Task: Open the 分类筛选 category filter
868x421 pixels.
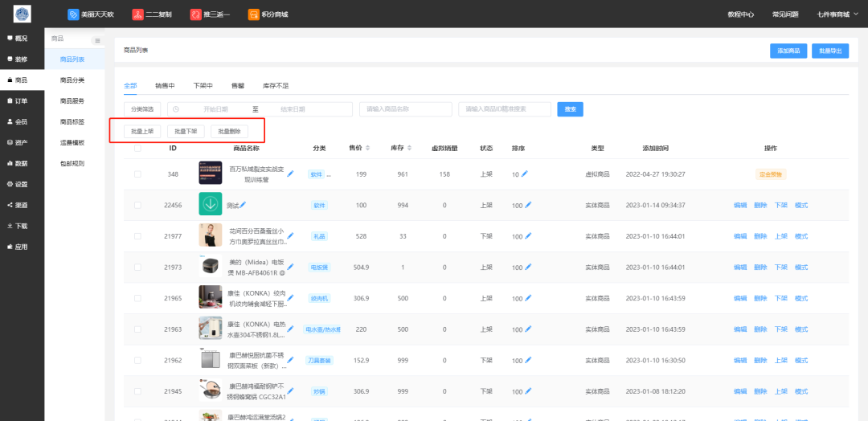Action: pyautogui.click(x=142, y=109)
